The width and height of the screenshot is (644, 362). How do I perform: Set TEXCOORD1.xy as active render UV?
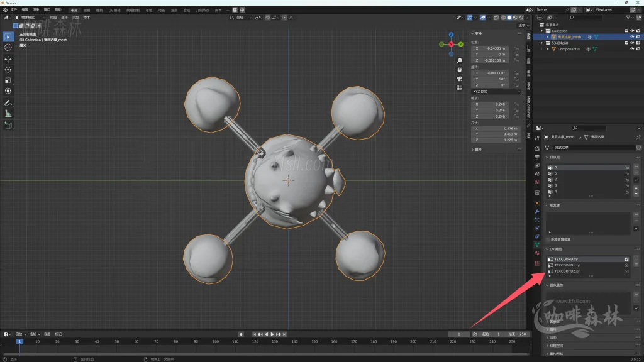coord(626,265)
